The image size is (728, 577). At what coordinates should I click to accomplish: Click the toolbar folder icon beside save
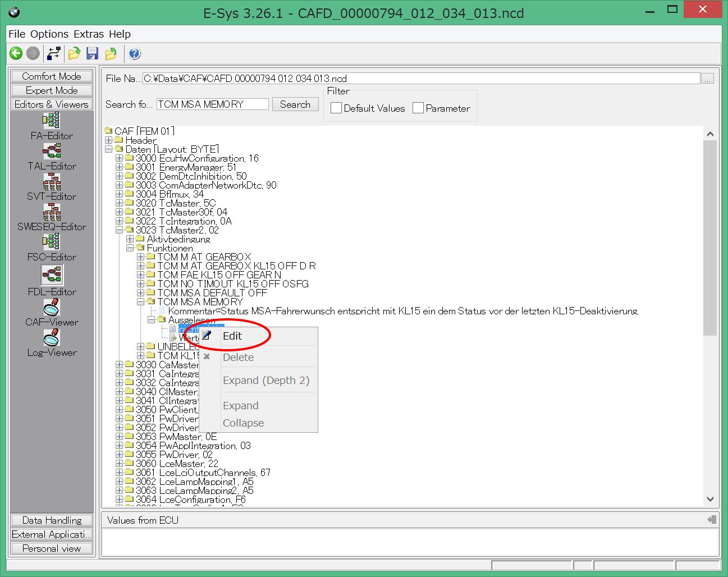tap(111, 53)
